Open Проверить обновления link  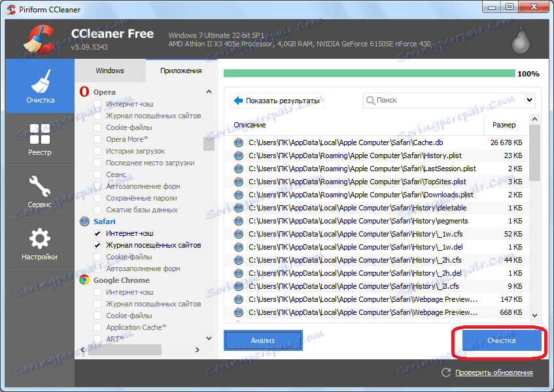point(494,372)
